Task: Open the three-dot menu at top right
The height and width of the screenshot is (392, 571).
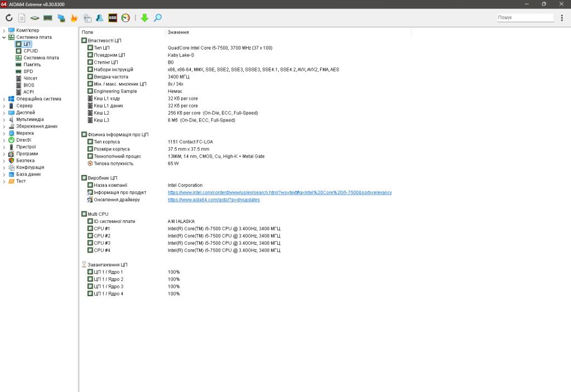Action: pos(562,18)
